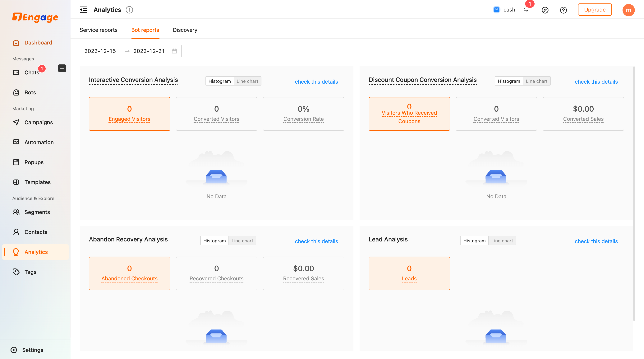Select Line chart for Abandon Recovery Analysis
Image resolution: width=644 pixels, height=359 pixels.
click(x=242, y=241)
